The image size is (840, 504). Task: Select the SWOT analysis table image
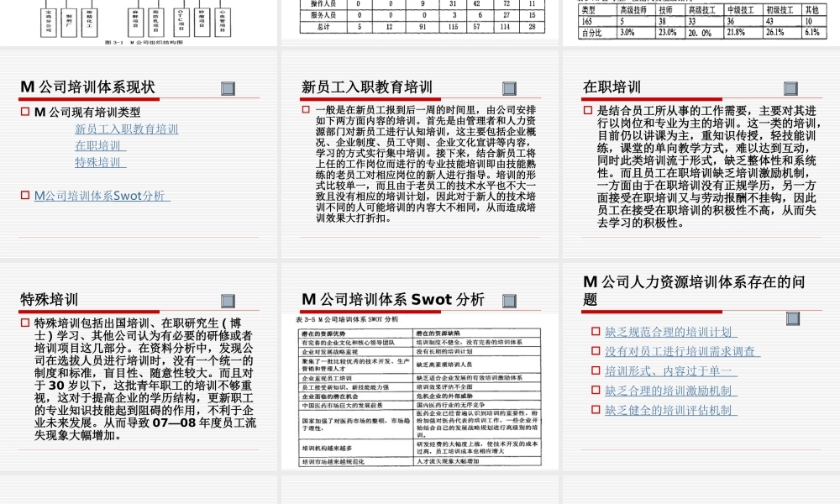pyautogui.click(x=419, y=391)
